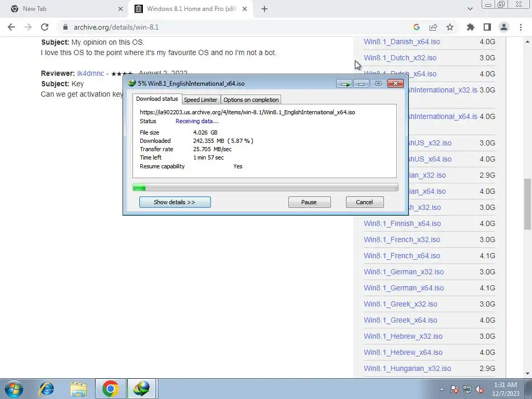
Task: Click the IDM green arrow title button
Action: pyautogui.click(x=344, y=84)
